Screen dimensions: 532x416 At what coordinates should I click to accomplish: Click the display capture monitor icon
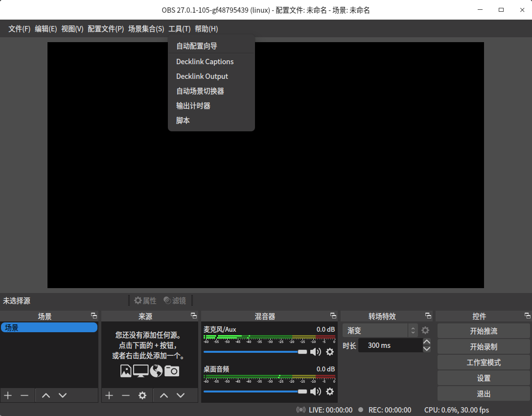(x=141, y=371)
